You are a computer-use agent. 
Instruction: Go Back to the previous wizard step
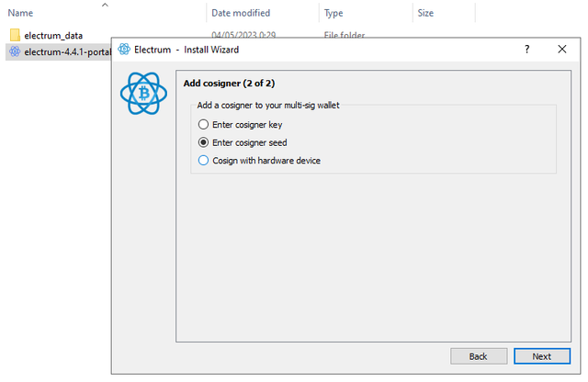point(479,356)
